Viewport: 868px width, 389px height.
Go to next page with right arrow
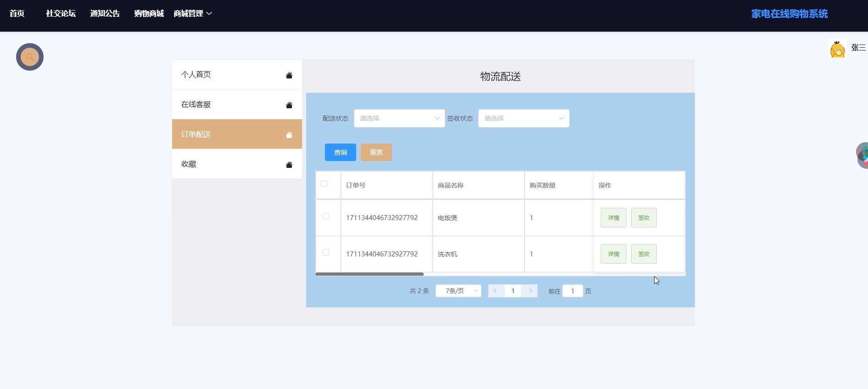tap(531, 291)
